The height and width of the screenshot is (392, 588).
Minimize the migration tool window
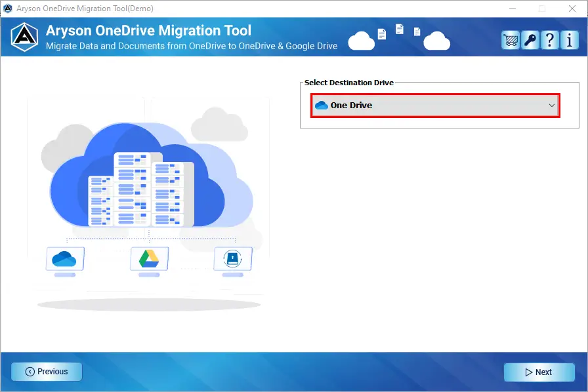pos(513,9)
